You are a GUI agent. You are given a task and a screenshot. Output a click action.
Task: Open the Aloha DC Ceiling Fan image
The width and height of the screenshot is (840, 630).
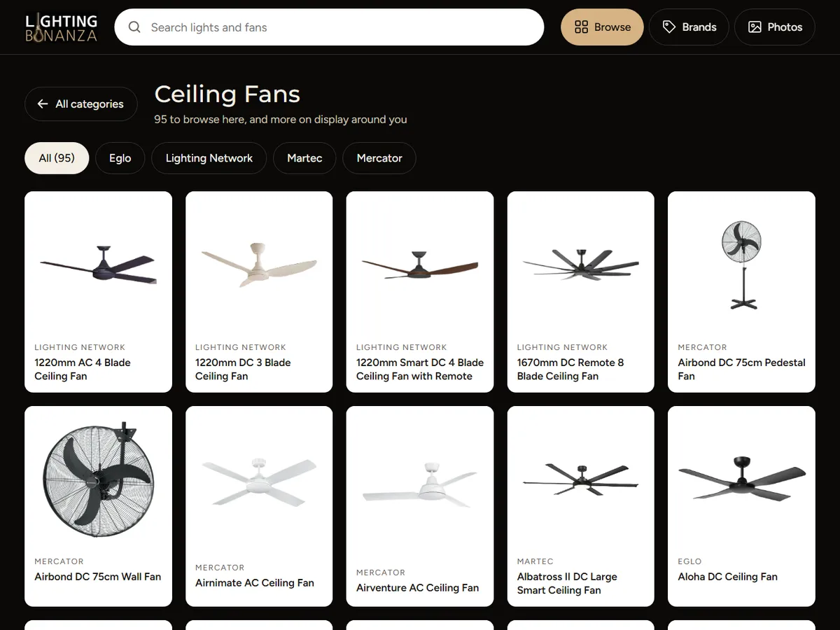[741, 479]
